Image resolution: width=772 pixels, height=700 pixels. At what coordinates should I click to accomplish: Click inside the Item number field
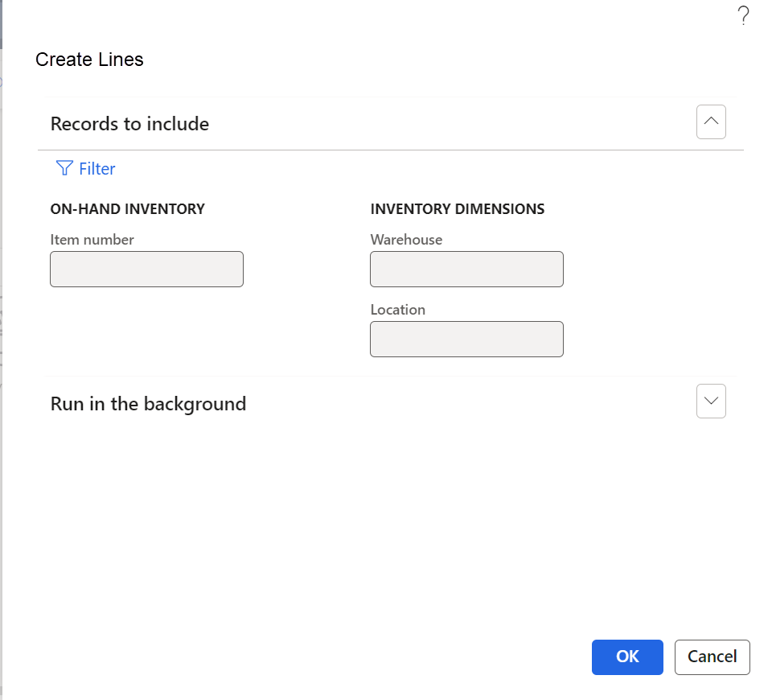pos(146,269)
